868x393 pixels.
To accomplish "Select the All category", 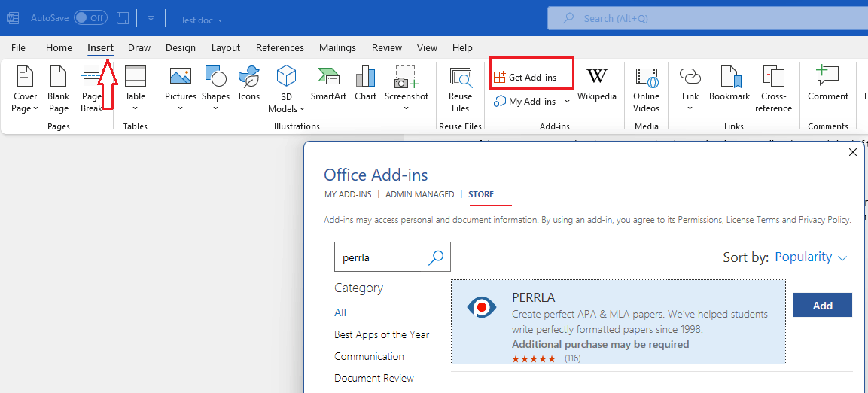I will click(340, 312).
